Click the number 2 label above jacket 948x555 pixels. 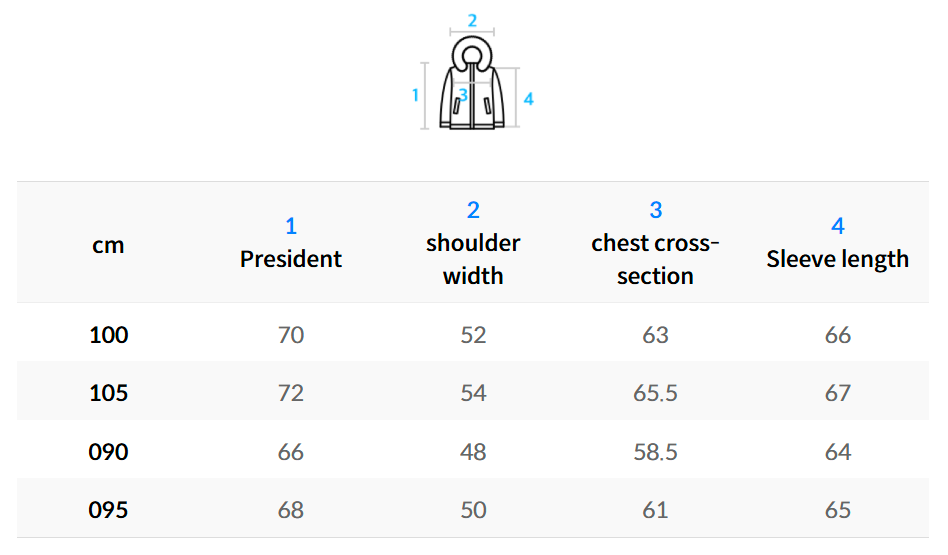[472, 20]
